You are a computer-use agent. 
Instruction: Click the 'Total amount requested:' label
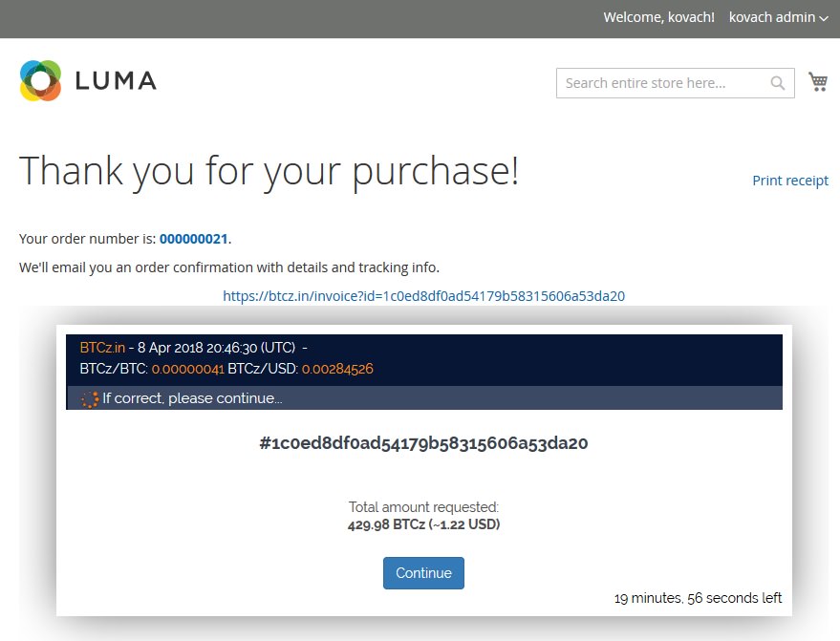tap(423, 507)
